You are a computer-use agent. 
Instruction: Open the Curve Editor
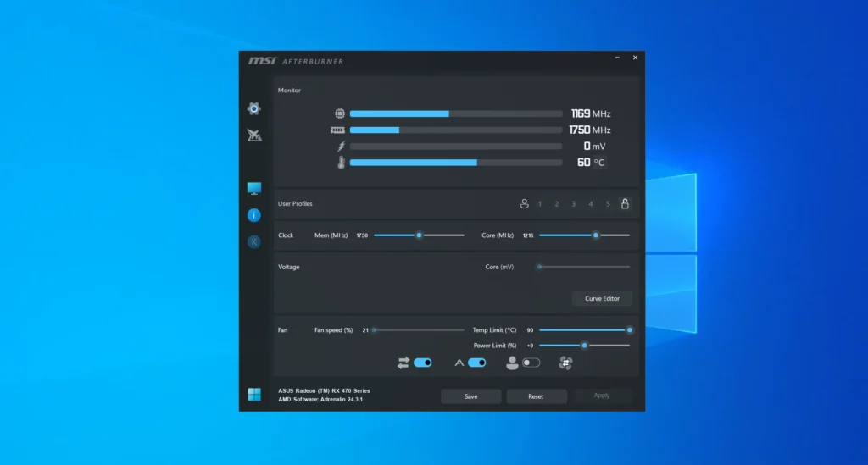pyautogui.click(x=602, y=299)
